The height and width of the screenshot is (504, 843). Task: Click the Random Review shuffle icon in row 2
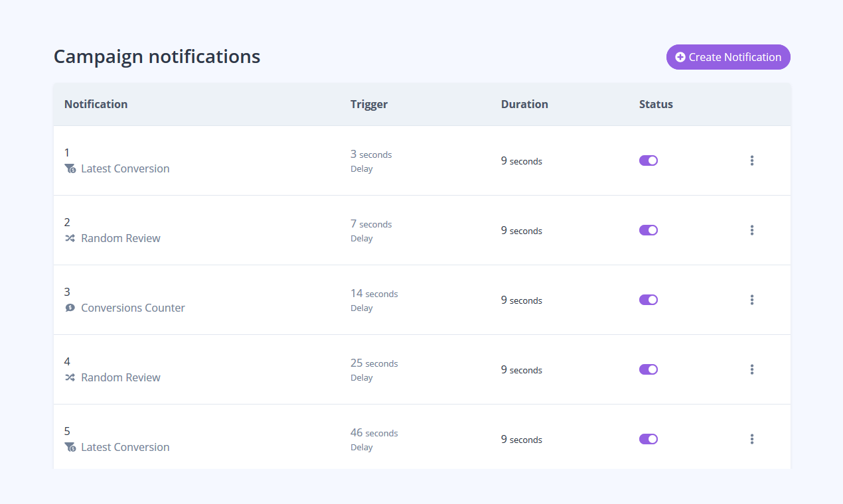click(70, 238)
